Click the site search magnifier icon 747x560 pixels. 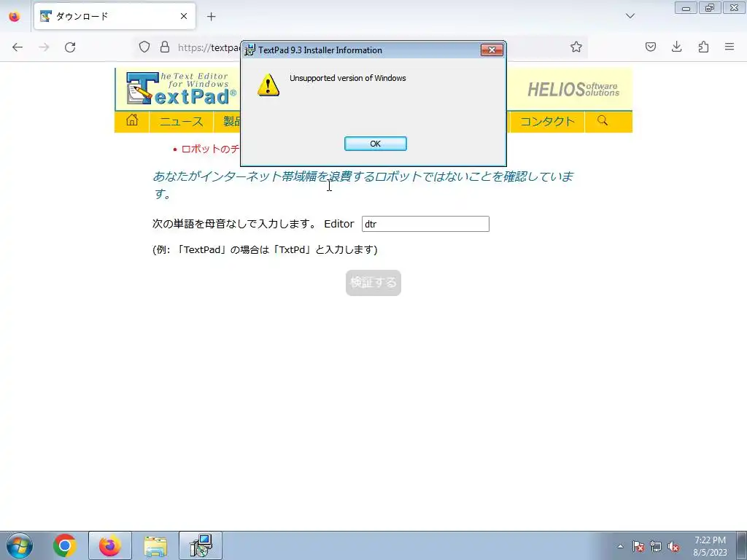[603, 120]
